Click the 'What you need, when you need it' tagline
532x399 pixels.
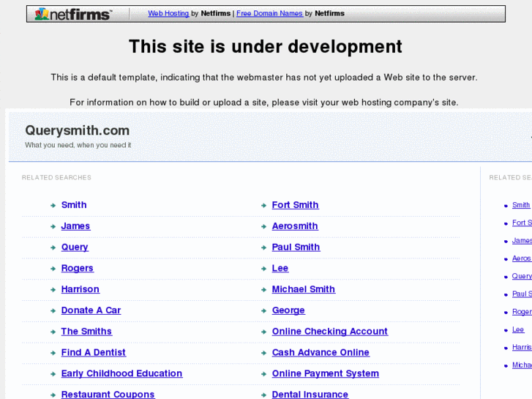click(78, 145)
